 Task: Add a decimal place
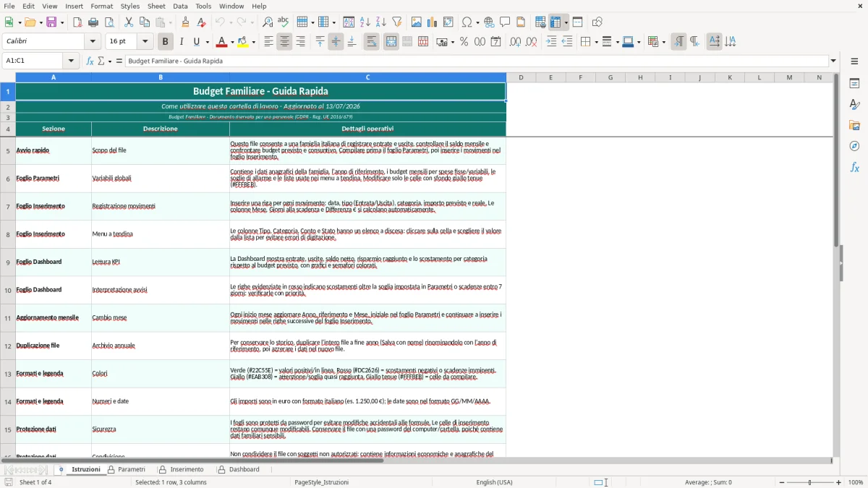[x=515, y=42]
